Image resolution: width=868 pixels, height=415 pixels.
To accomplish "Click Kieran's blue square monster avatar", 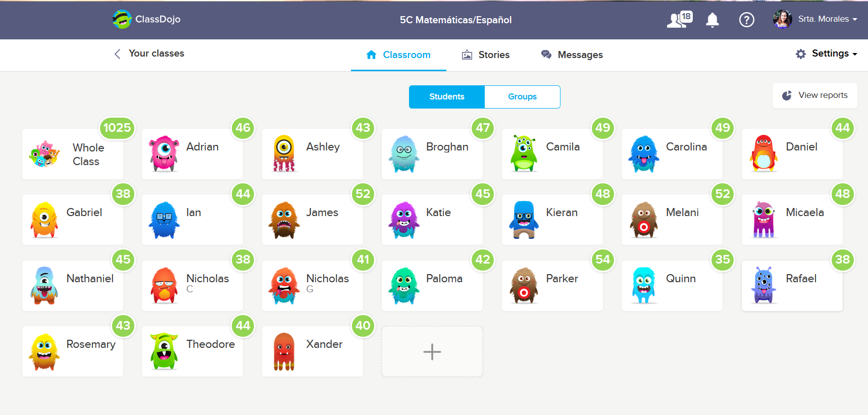I will pyautogui.click(x=524, y=220).
